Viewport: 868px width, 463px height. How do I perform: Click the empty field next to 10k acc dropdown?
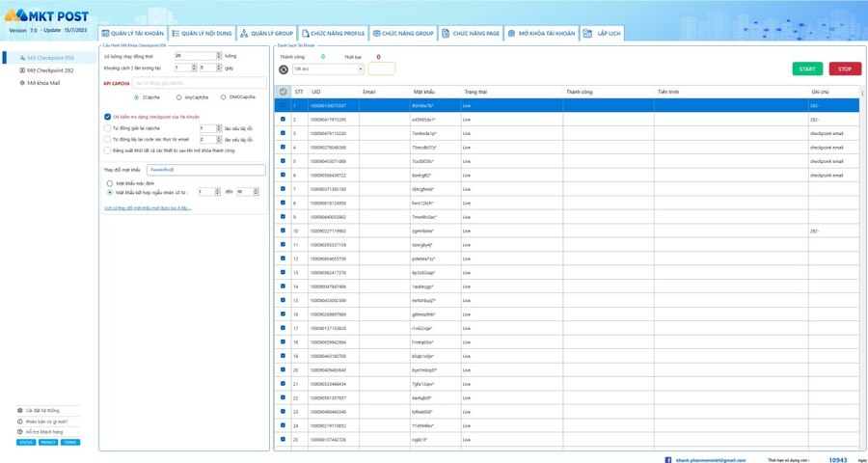coord(381,68)
